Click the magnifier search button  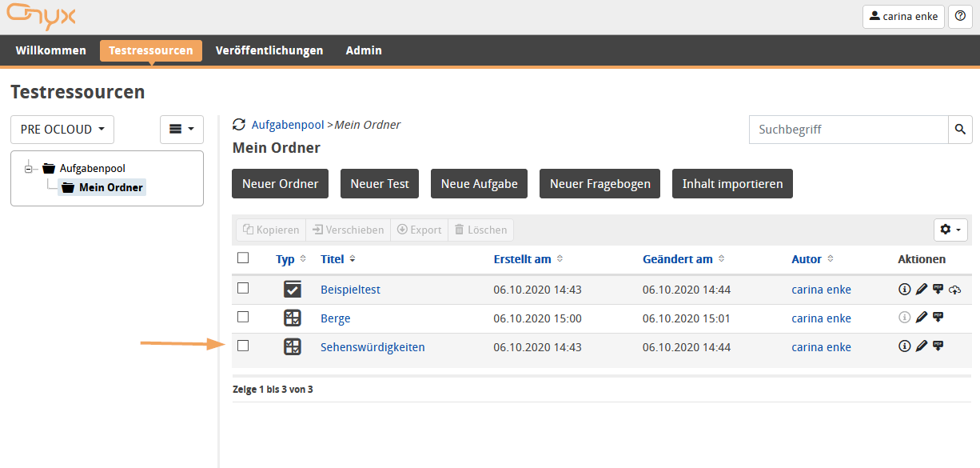click(961, 129)
